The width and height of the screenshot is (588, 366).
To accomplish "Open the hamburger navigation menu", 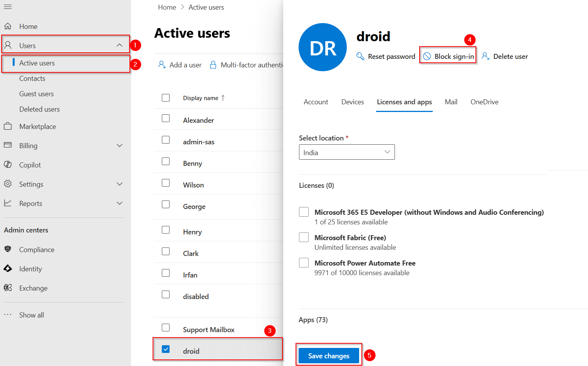I will point(8,7).
